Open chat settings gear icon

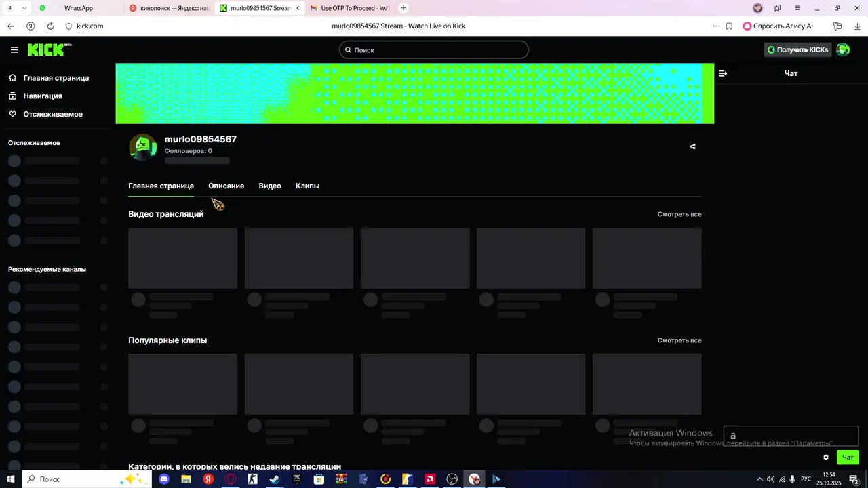tap(826, 457)
